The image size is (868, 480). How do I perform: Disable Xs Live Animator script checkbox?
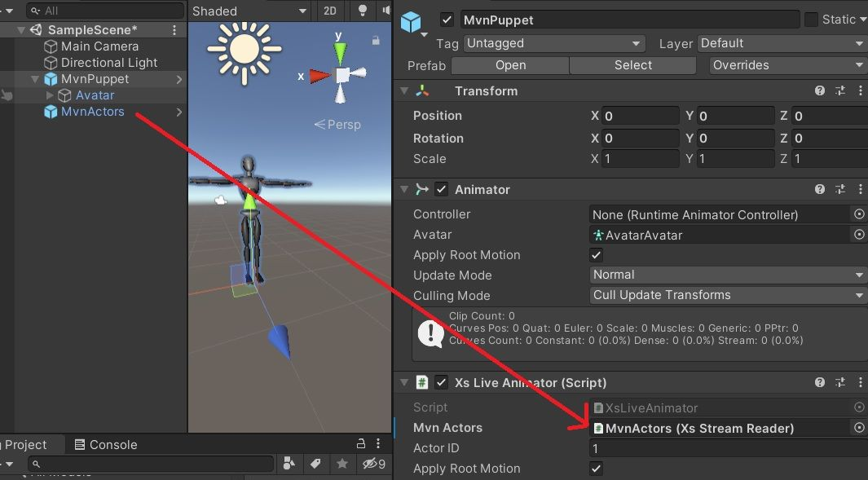[x=441, y=382]
